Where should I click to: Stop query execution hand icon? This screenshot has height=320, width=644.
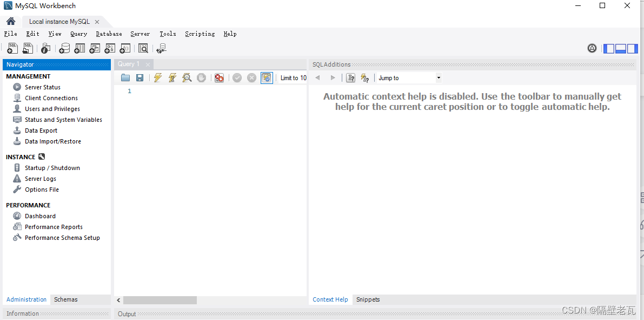[201, 78]
